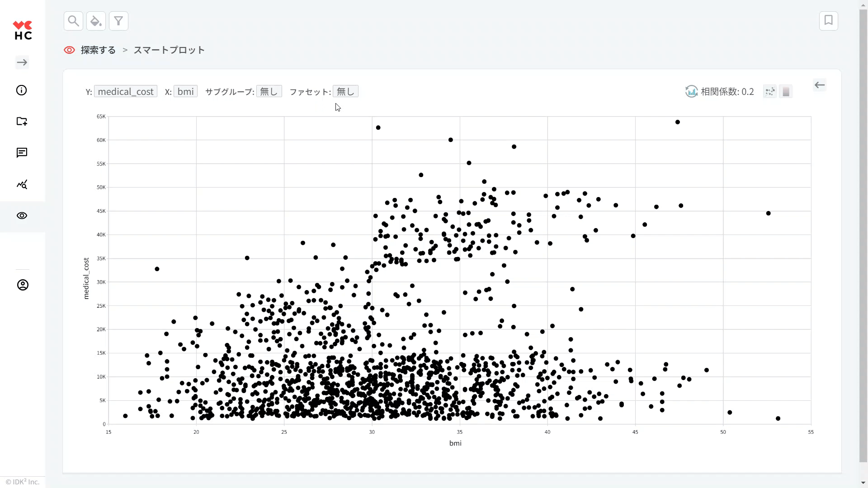868x488 pixels.
Task: Open the trend analysis icon in sidebar
Action: pyautogui.click(x=22, y=184)
